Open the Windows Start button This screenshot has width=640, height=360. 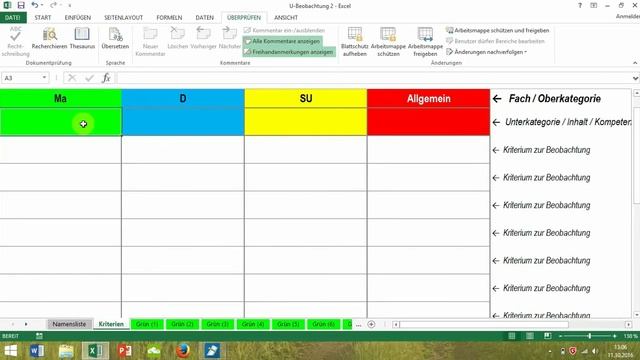11,351
